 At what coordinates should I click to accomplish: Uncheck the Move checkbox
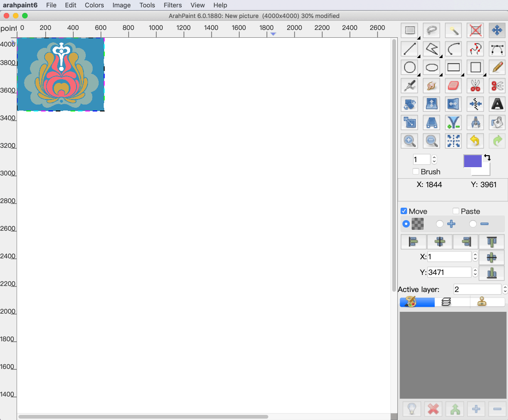click(404, 211)
